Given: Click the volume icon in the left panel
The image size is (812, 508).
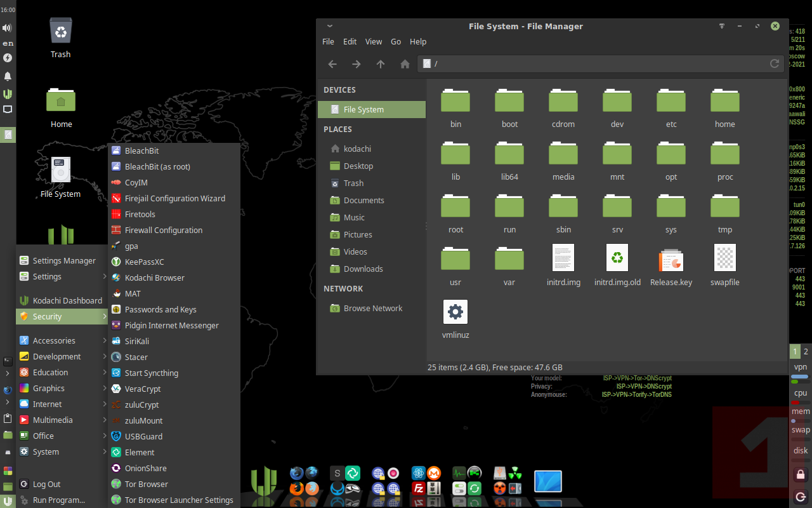Looking at the screenshot, I should [8, 28].
